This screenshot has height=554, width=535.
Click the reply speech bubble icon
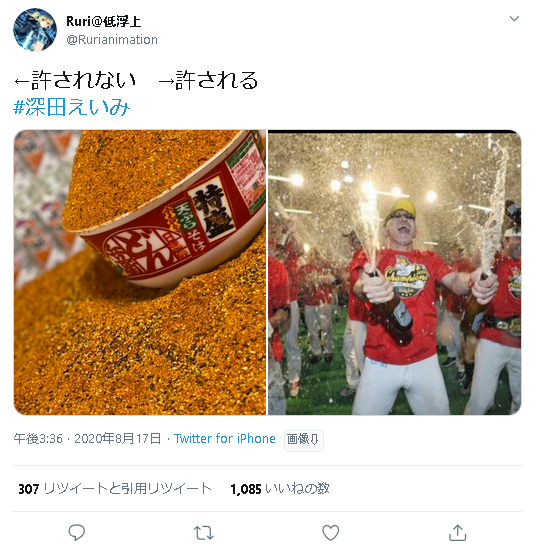click(76, 532)
